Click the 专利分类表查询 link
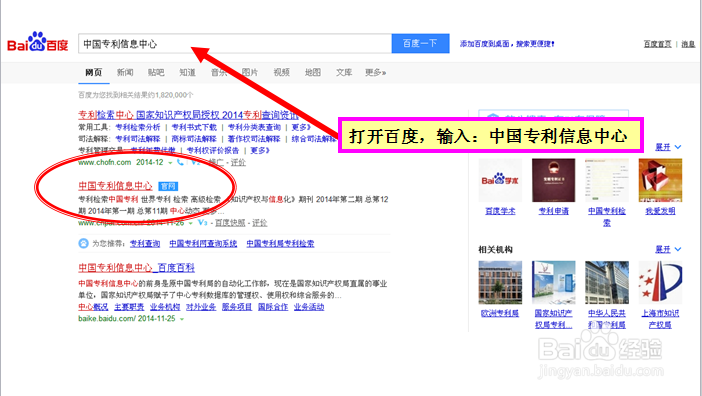The image size is (702, 396). pyautogui.click(x=254, y=127)
